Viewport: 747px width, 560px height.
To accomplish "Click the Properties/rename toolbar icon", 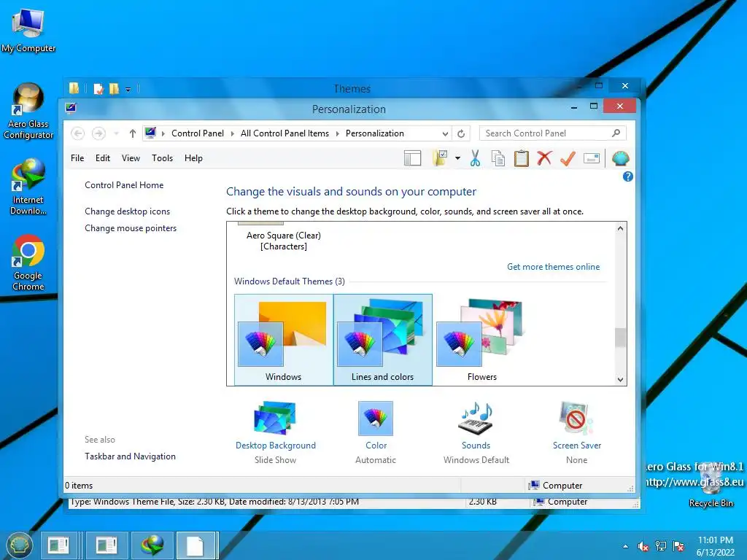I will pyautogui.click(x=591, y=158).
